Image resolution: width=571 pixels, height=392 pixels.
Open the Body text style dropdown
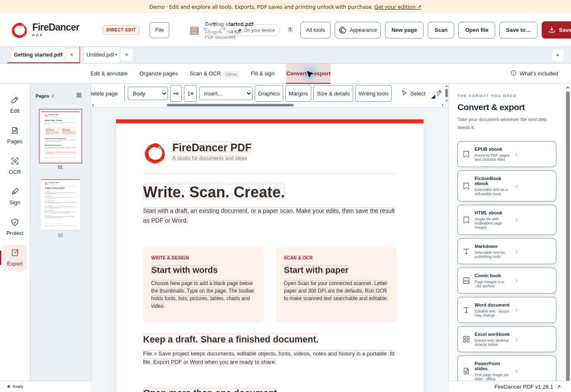coord(148,93)
